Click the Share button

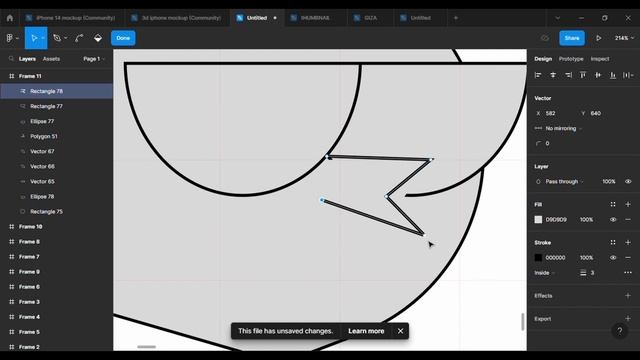click(x=572, y=38)
